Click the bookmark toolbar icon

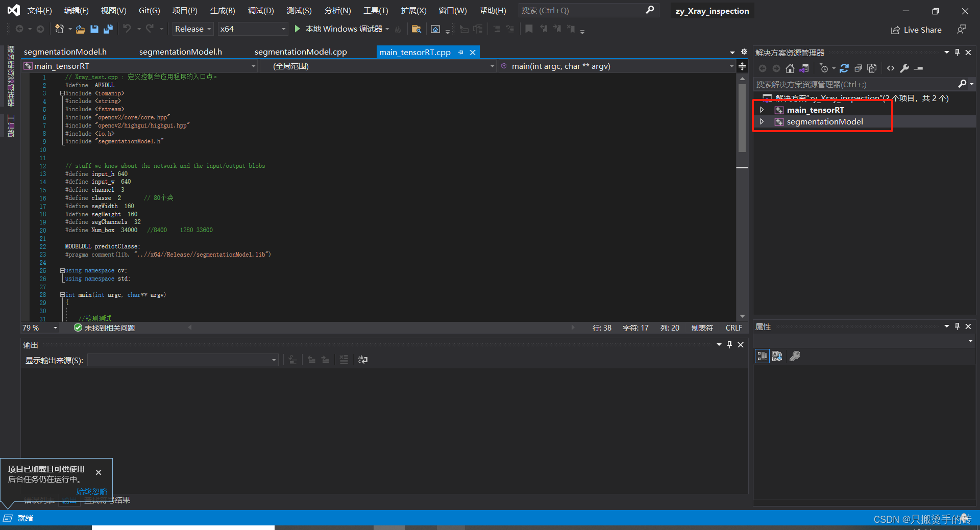coord(529,29)
